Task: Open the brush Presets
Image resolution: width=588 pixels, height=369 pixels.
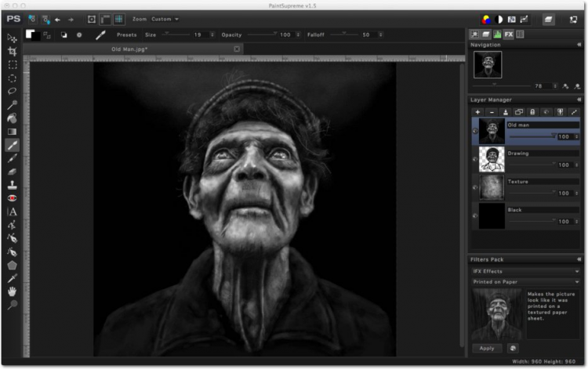Action: coord(126,34)
